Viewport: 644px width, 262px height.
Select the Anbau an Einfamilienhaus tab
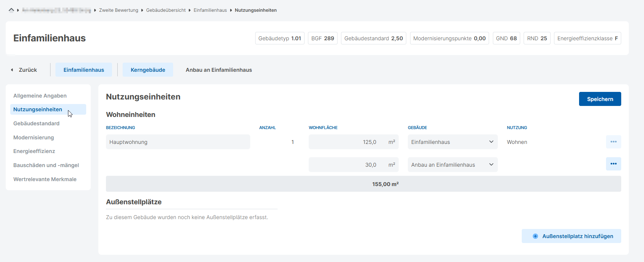click(219, 70)
